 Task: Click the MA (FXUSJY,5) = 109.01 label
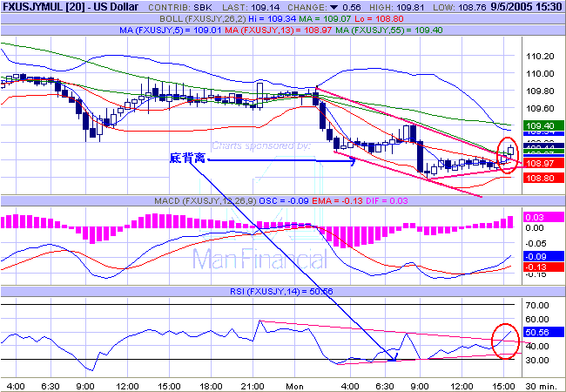point(170,30)
